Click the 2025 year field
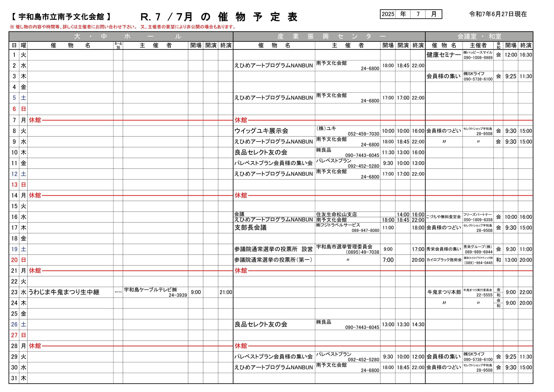 (x=388, y=14)
